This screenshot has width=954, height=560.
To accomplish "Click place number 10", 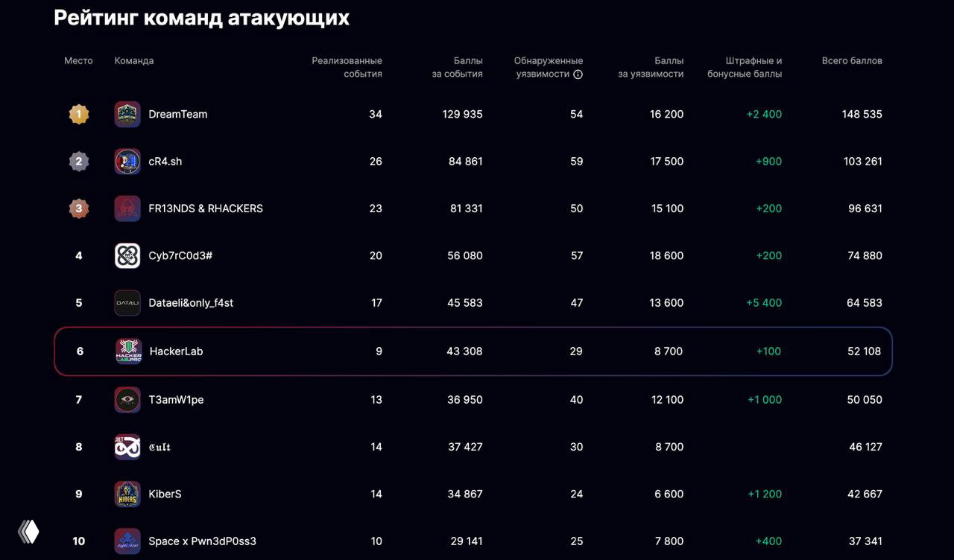I will pyautogui.click(x=79, y=541).
